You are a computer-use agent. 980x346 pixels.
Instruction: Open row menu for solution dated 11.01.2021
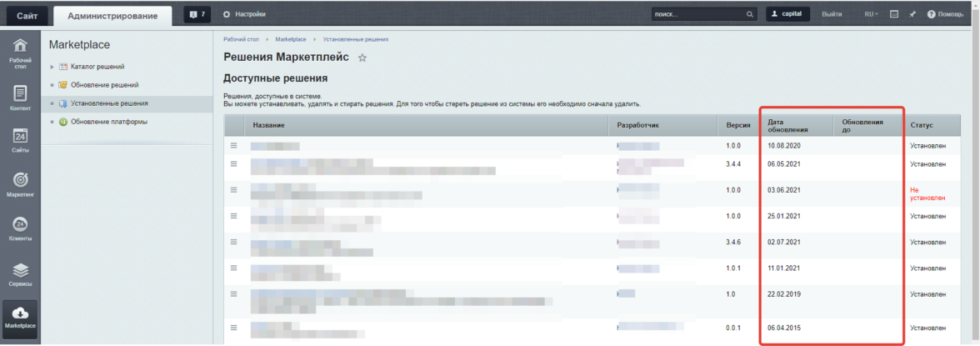click(233, 268)
